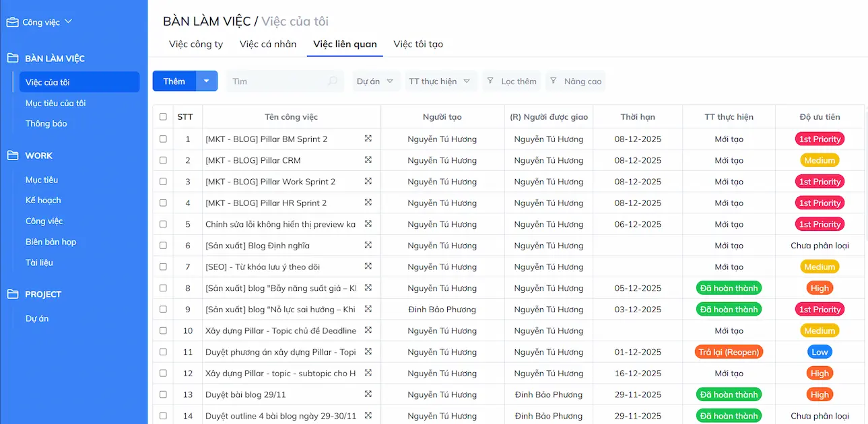Click the folder icon next to WORK
868x424 pixels.
pyautogui.click(x=13, y=155)
